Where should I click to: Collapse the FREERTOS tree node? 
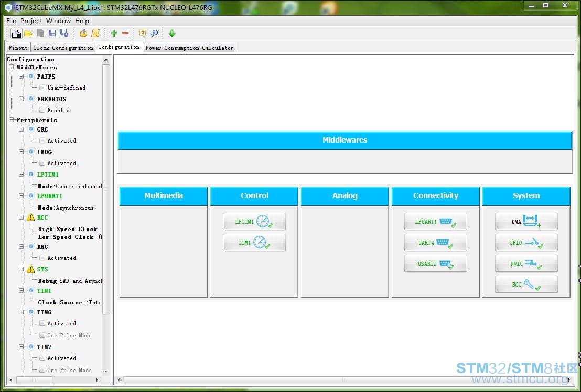(21, 99)
